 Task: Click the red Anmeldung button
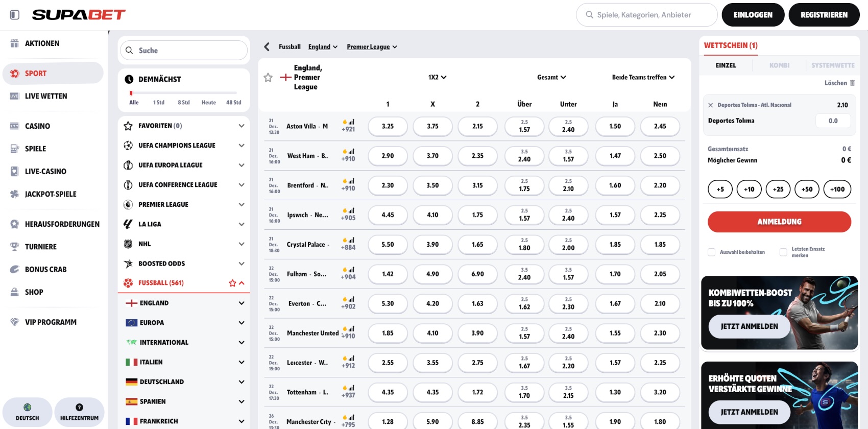[779, 222]
